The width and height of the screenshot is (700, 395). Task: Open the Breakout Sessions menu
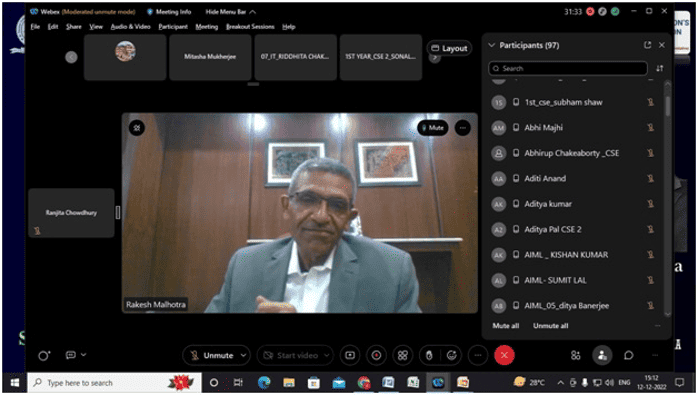250,27
